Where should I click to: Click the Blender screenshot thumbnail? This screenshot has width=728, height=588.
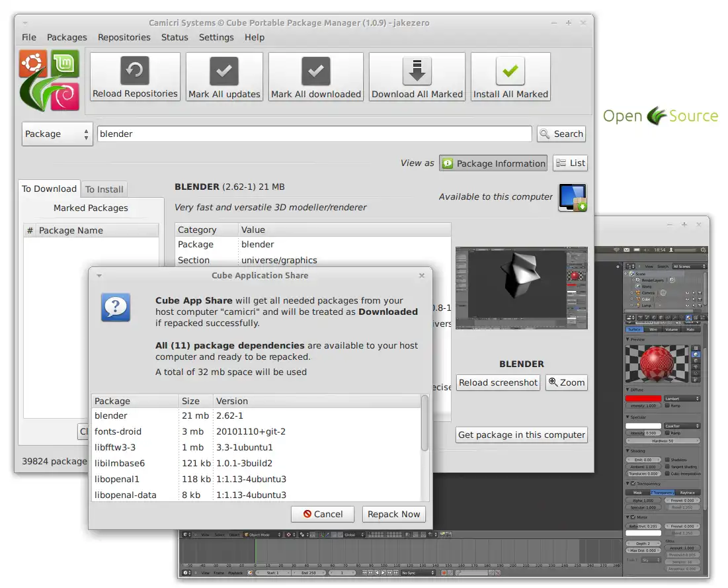coord(522,288)
